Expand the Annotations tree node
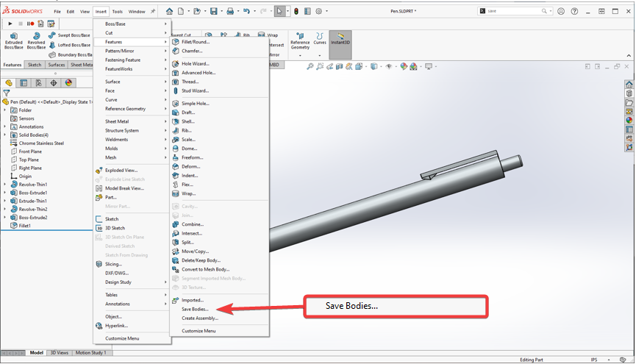The height and width of the screenshot is (364, 636). tap(5, 126)
